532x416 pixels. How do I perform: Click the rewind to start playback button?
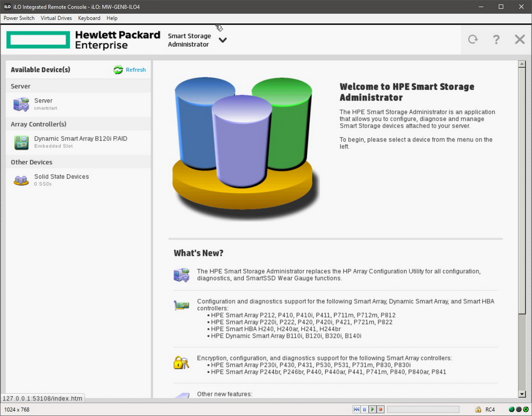[356, 409]
